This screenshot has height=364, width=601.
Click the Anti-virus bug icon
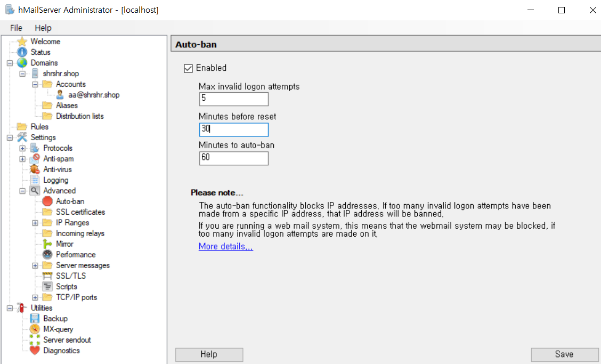tap(35, 169)
